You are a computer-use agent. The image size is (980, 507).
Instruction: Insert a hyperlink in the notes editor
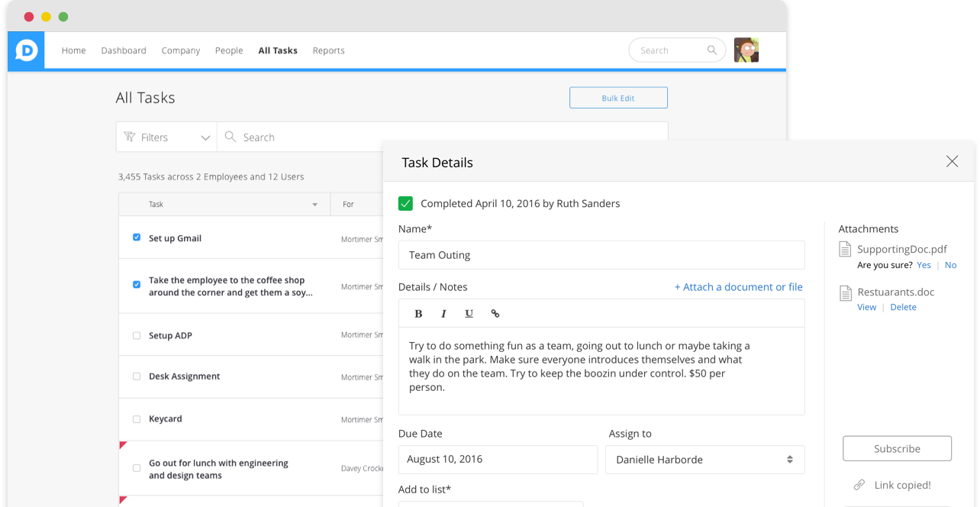coord(495,314)
